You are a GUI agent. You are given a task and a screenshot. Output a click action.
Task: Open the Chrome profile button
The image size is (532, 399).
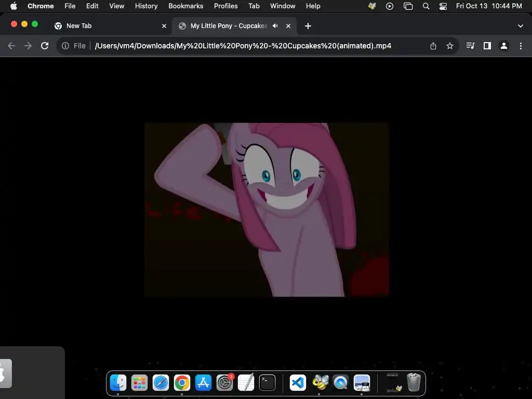coord(504,46)
